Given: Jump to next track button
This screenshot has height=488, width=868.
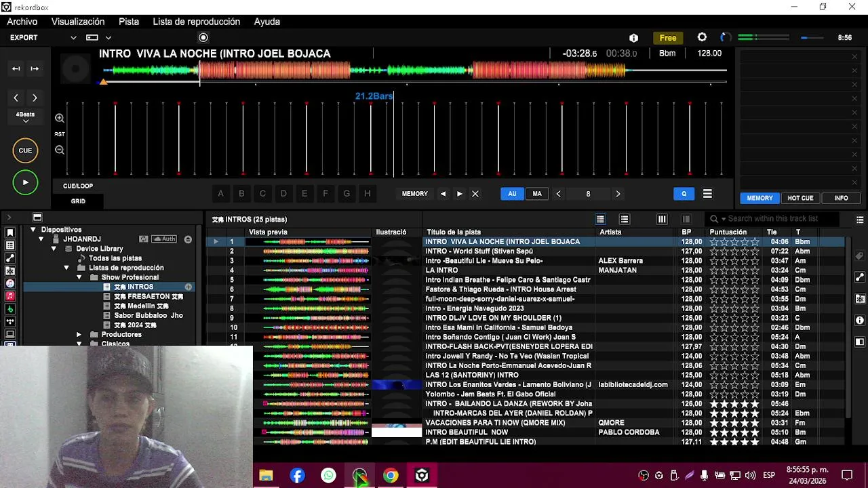Looking at the screenshot, I should 35,68.
